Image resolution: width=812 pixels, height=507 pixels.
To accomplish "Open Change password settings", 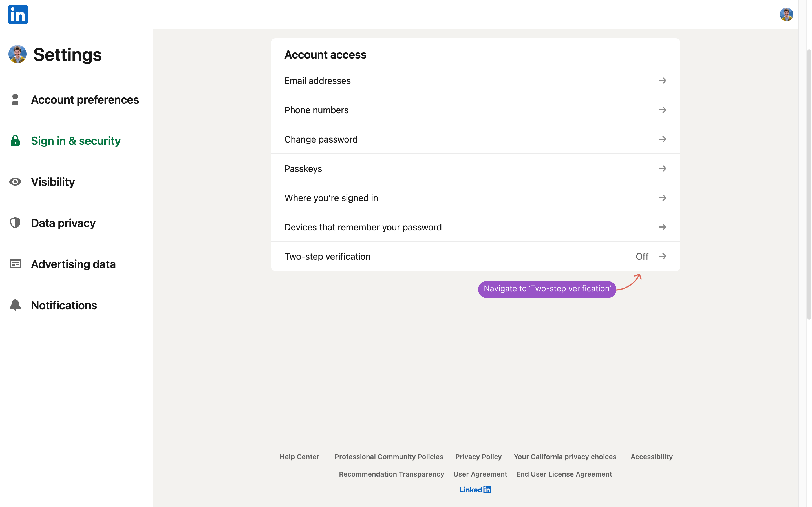I will pos(663,139).
